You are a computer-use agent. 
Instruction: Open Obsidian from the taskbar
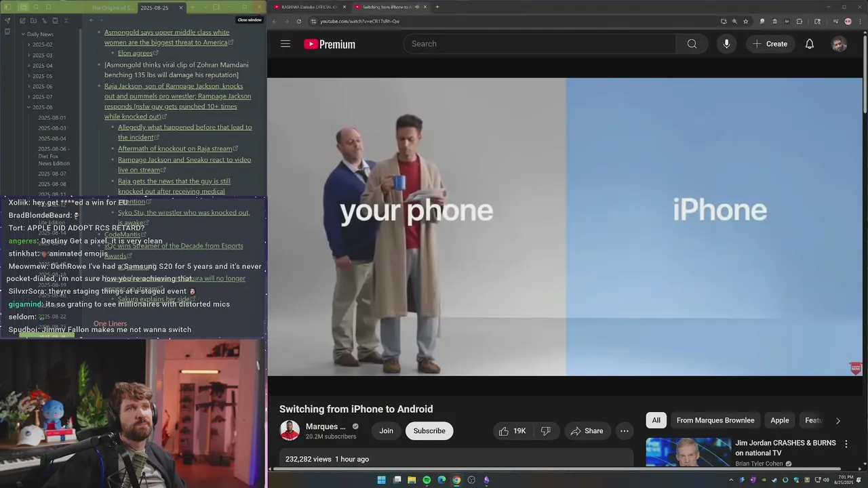pyautogui.click(x=486, y=480)
